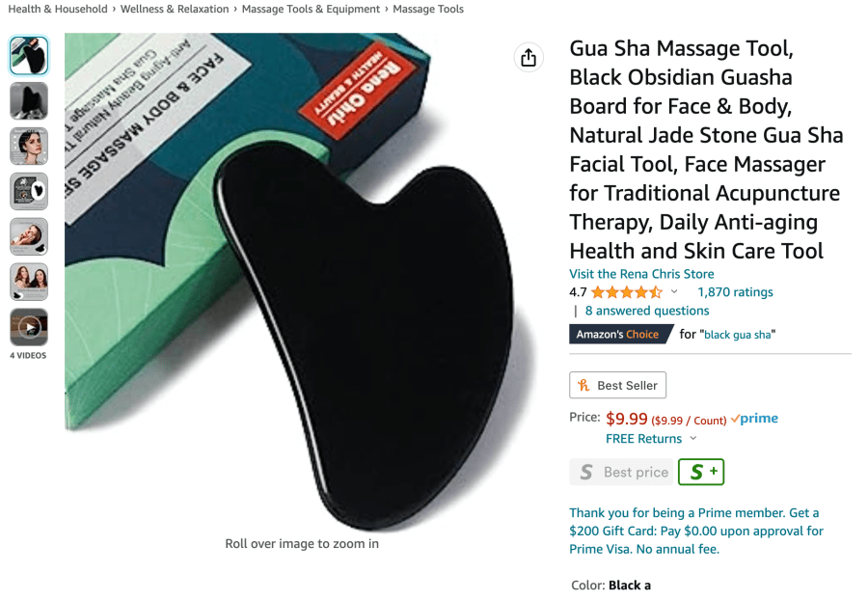The width and height of the screenshot is (868, 600).
Task: Click the Prime Visa gift card offer
Action: click(696, 531)
